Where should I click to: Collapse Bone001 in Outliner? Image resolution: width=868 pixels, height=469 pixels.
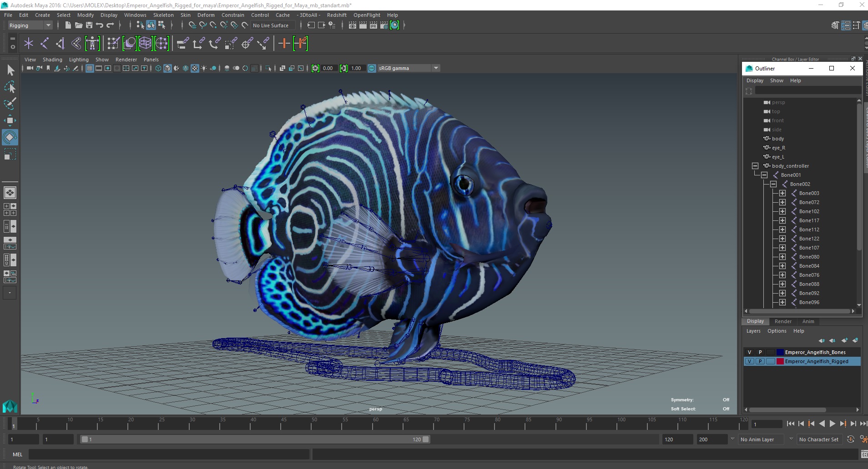point(764,175)
